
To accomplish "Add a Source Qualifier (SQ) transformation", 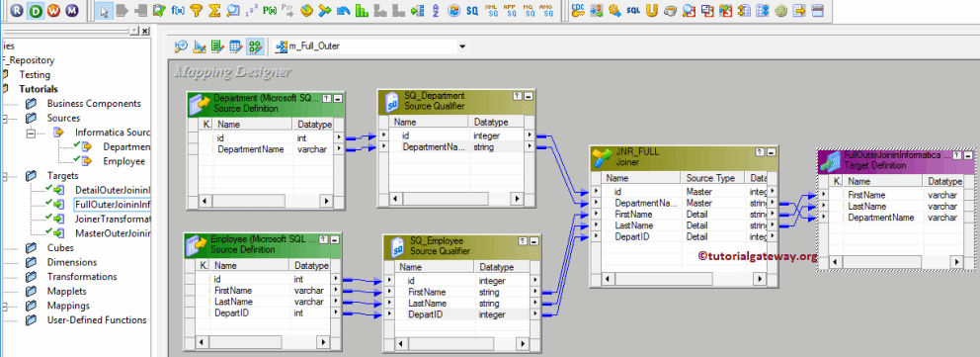I will [472, 11].
